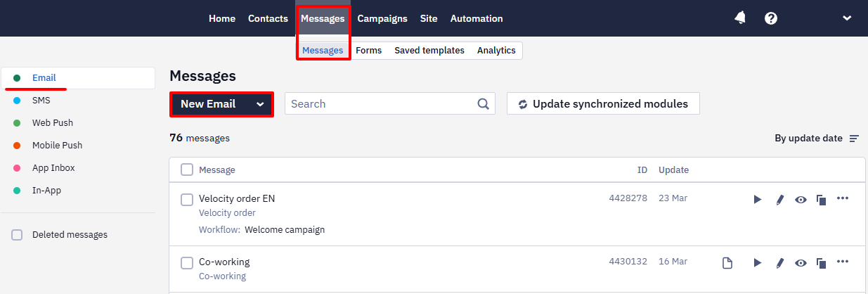The width and height of the screenshot is (868, 294).
Task: Switch to the Analytics sub-tab
Action: (x=496, y=50)
